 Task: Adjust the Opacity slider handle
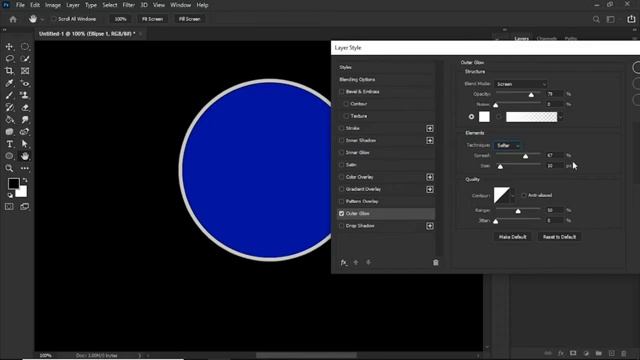click(531, 95)
